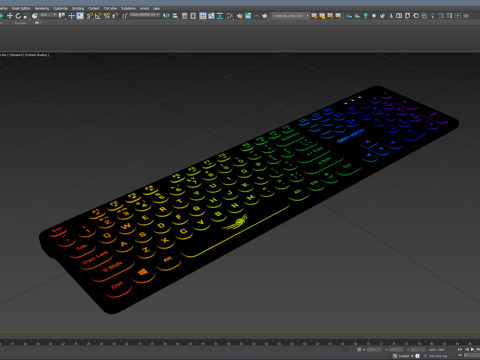The width and height of the screenshot is (480, 360).
Task: Open the Civil View menu
Action: 110,8
